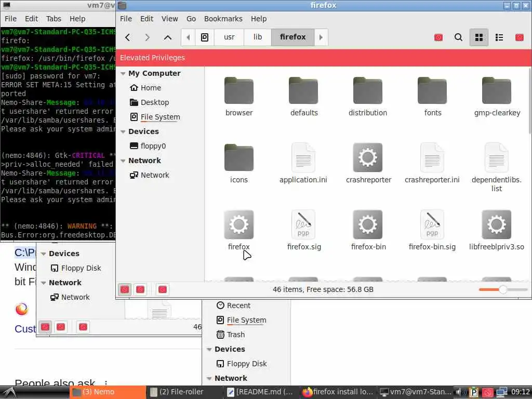Select libfreeblpriv3.so file
The width and height of the screenshot is (532, 399).
pyautogui.click(x=497, y=231)
